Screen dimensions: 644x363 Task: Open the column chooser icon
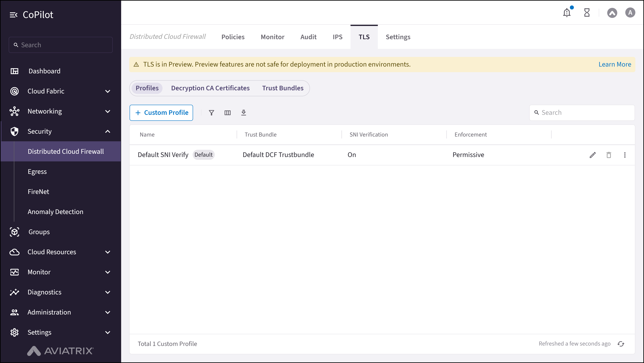tap(227, 113)
